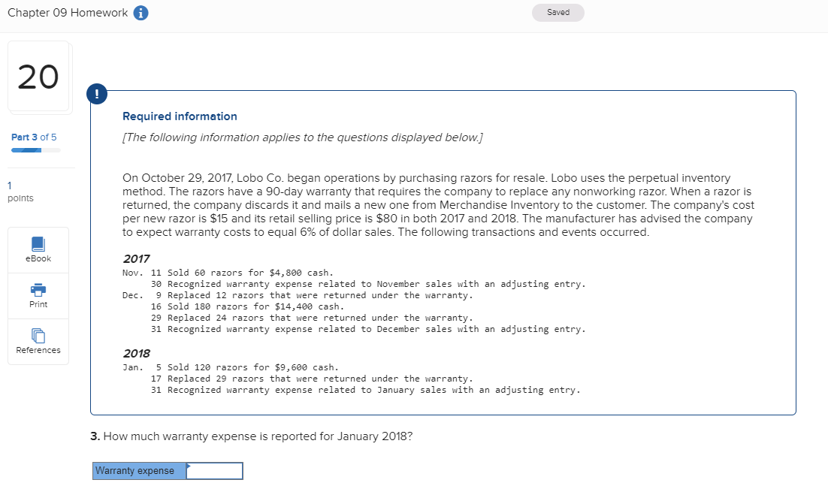The width and height of the screenshot is (828, 504).
Task: Click the Required information heading
Action: (180, 116)
